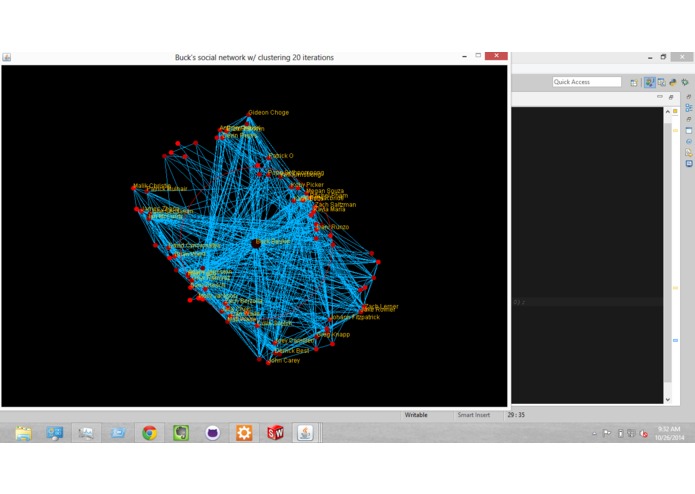Open the Control Panel taskbar icon
The image size is (695, 494).
pyautogui.click(x=55, y=433)
